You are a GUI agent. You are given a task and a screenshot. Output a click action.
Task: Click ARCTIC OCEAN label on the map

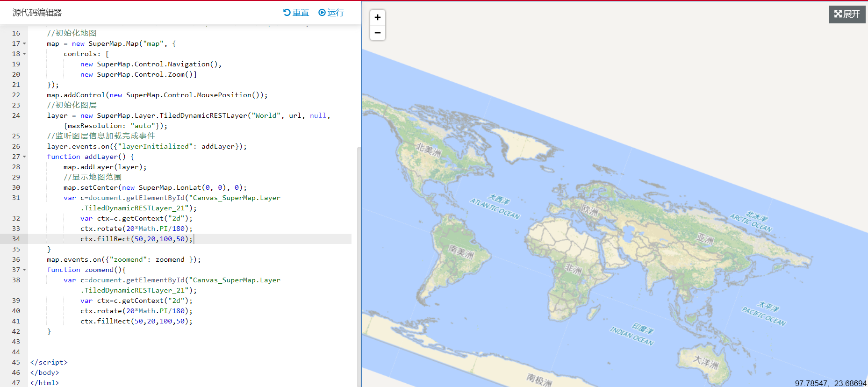tap(751, 223)
